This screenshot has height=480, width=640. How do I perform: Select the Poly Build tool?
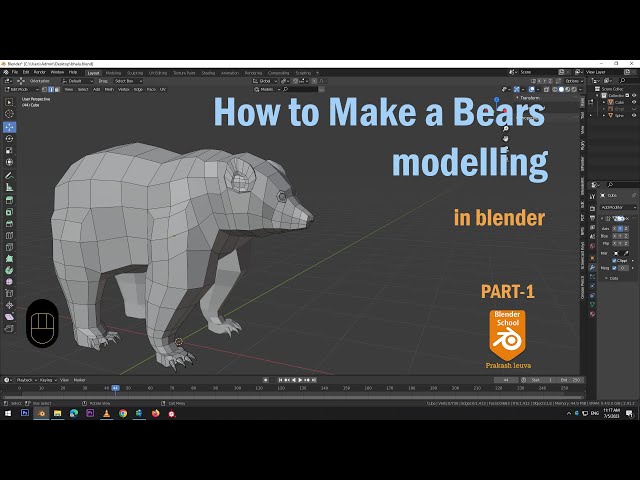pos(9,258)
